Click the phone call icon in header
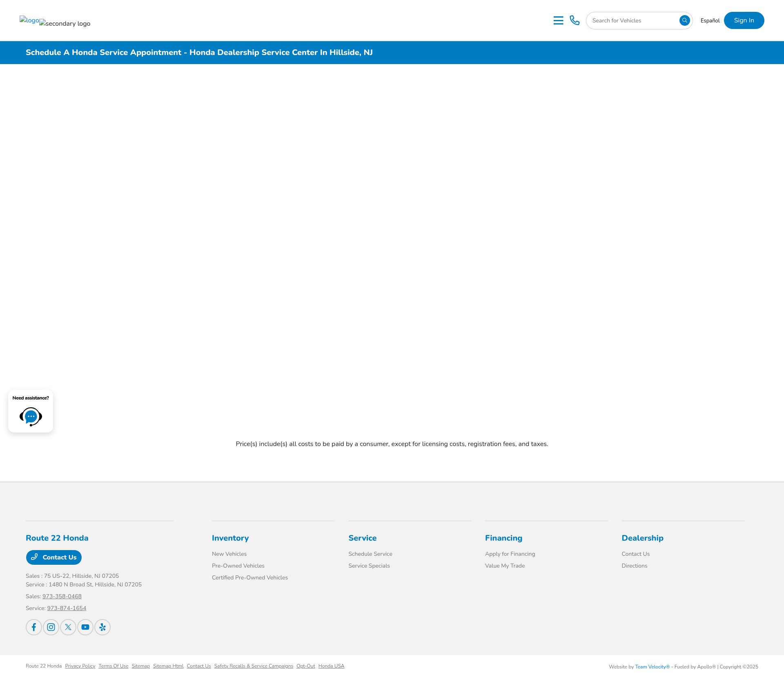The height and width of the screenshot is (677, 784). [575, 20]
